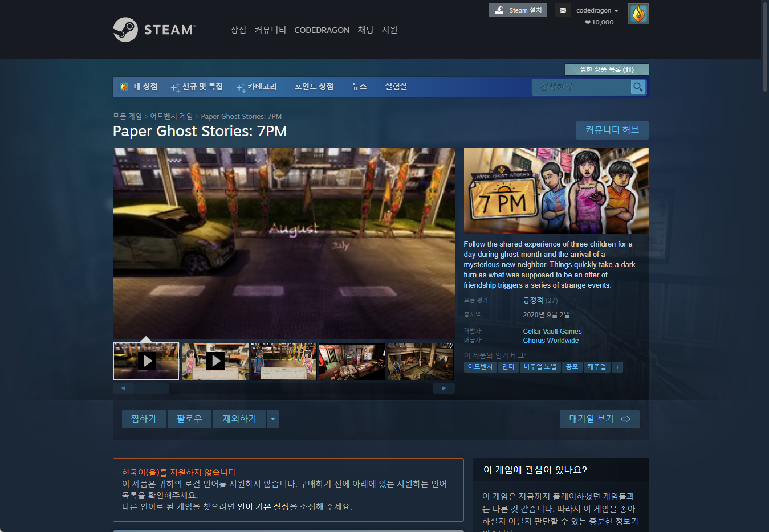Viewport: 769px width, 532px height.
Task: Expand the codedragon account dropdown
Action: 597,10
